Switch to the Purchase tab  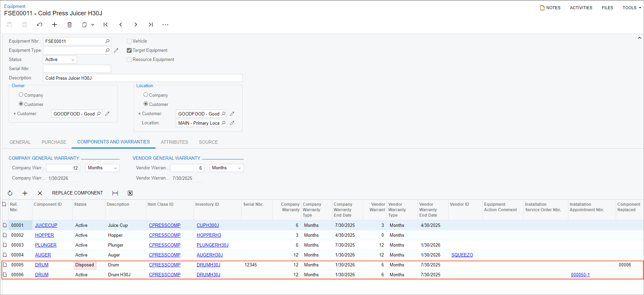tap(54, 142)
